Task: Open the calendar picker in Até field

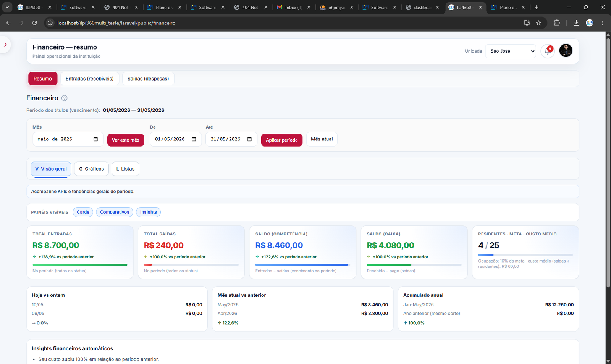Action: tap(250, 139)
